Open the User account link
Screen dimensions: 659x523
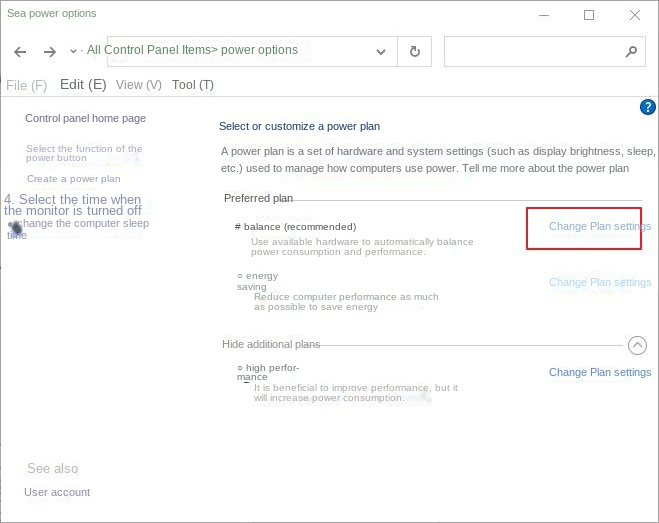57,492
